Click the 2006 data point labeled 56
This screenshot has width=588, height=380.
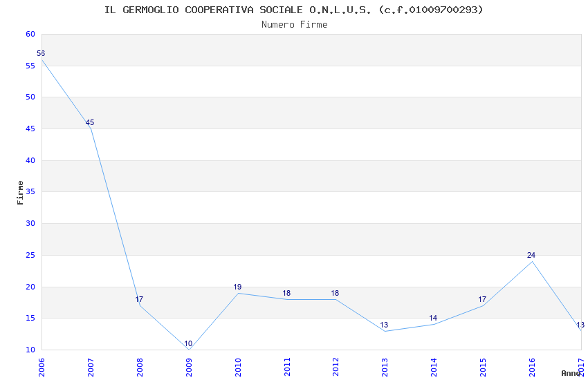[42, 59]
